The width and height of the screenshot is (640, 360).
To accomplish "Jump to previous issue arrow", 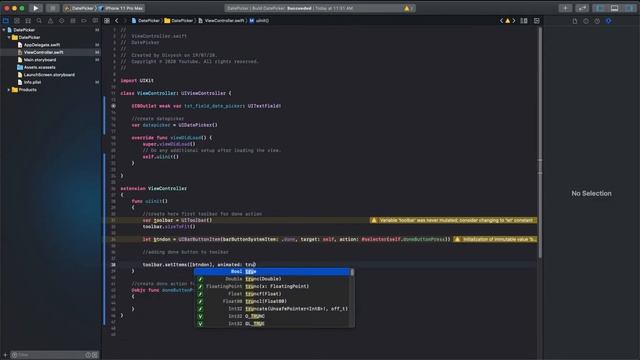I will point(501,20).
